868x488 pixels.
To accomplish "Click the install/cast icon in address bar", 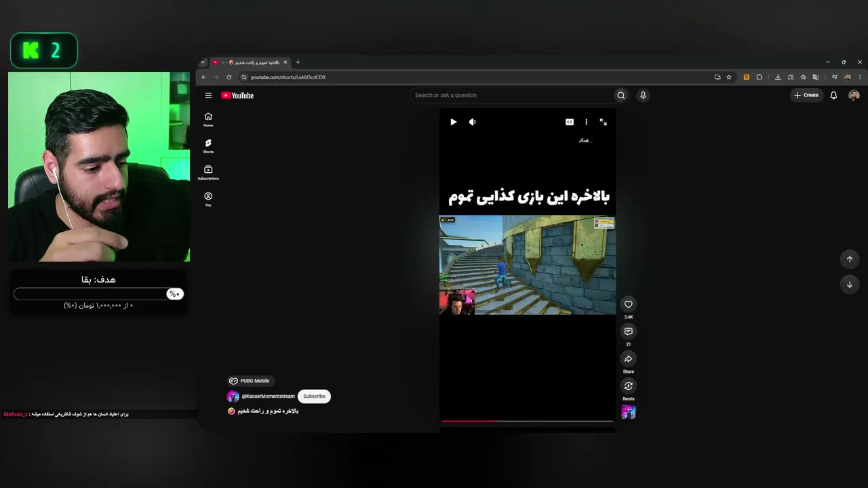I will click(717, 77).
